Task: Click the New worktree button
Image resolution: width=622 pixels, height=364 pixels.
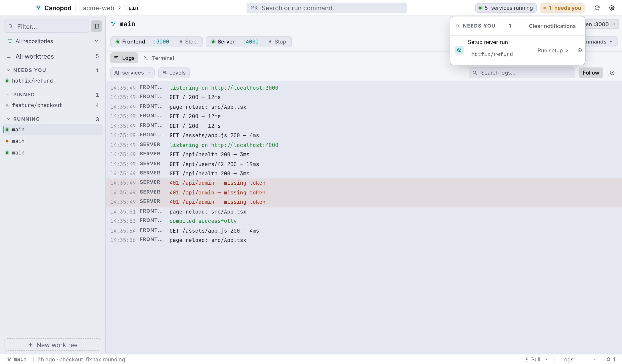Action: click(x=53, y=344)
